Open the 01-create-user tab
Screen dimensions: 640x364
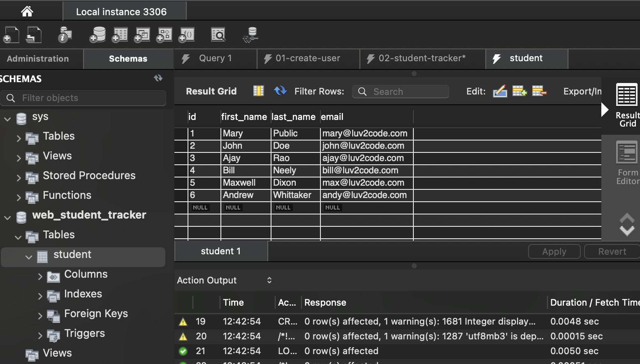(x=308, y=58)
